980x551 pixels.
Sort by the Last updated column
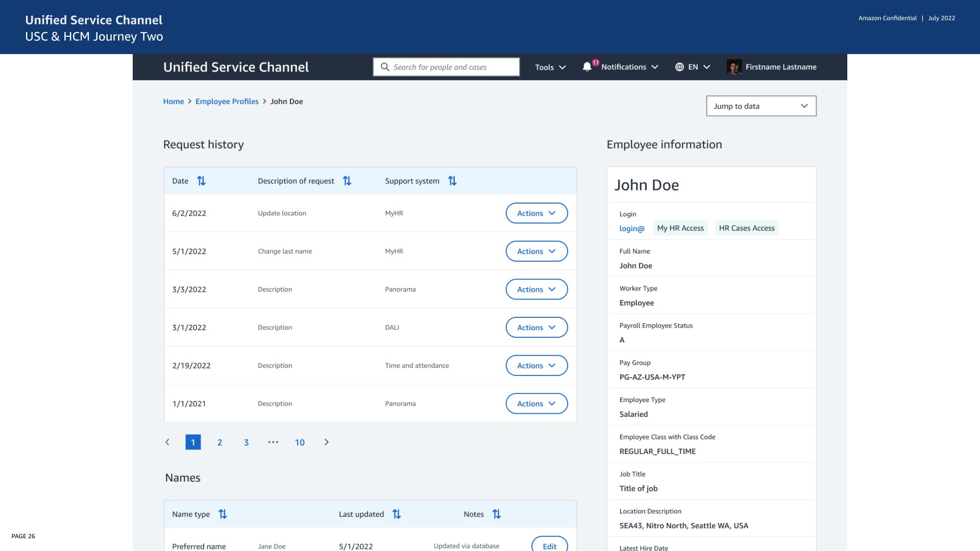pos(397,514)
